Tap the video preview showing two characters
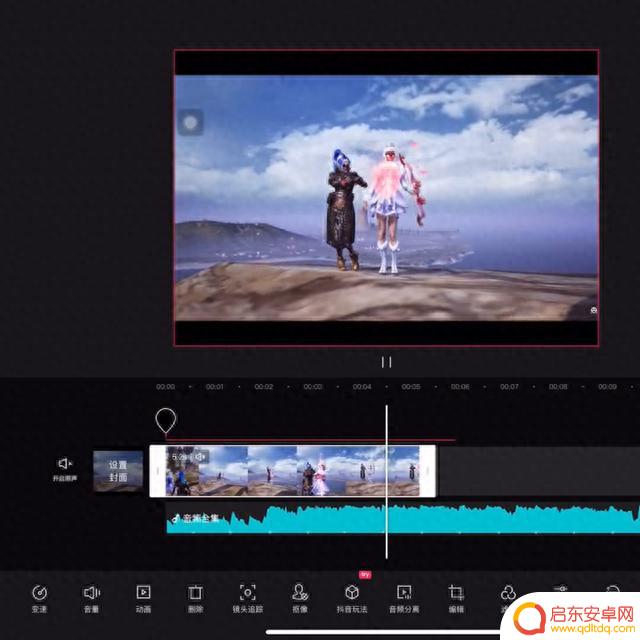Screen dimensions: 640x640 coord(386,198)
